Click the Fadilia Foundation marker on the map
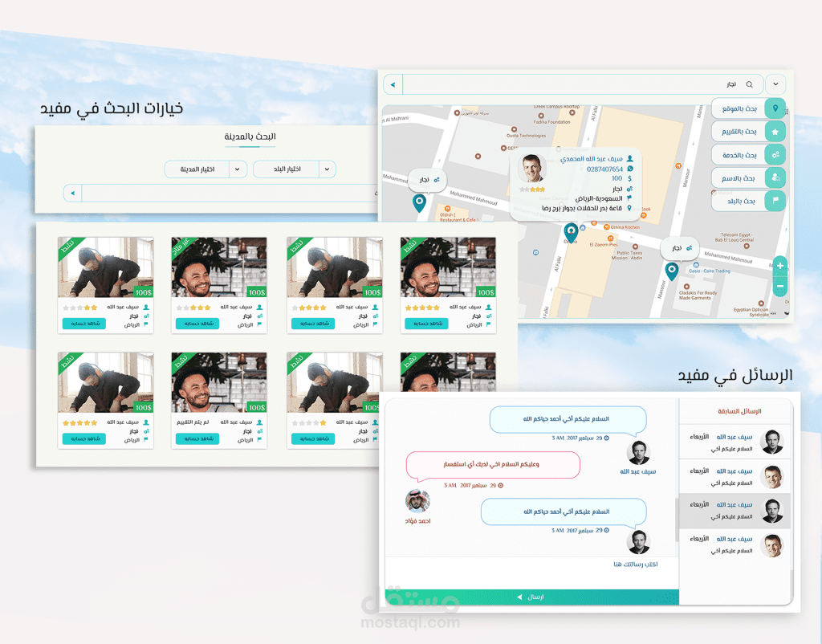 (x=541, y=116)
